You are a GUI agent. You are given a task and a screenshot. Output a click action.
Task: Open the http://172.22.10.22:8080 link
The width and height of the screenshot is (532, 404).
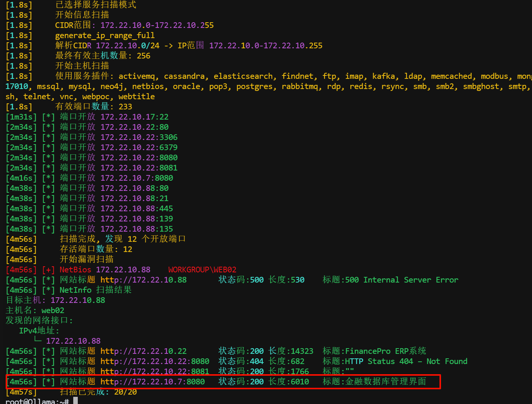tap(154, 361)
